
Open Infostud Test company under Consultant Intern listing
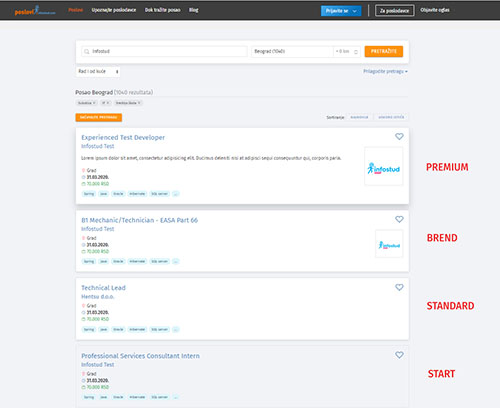coord(98,364)
